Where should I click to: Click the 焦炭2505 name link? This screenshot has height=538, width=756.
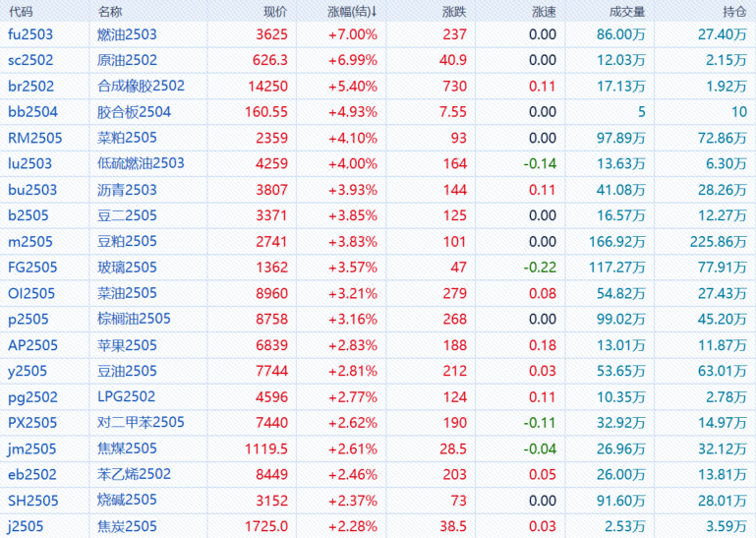pyautogui.click(x=127, y=526)
